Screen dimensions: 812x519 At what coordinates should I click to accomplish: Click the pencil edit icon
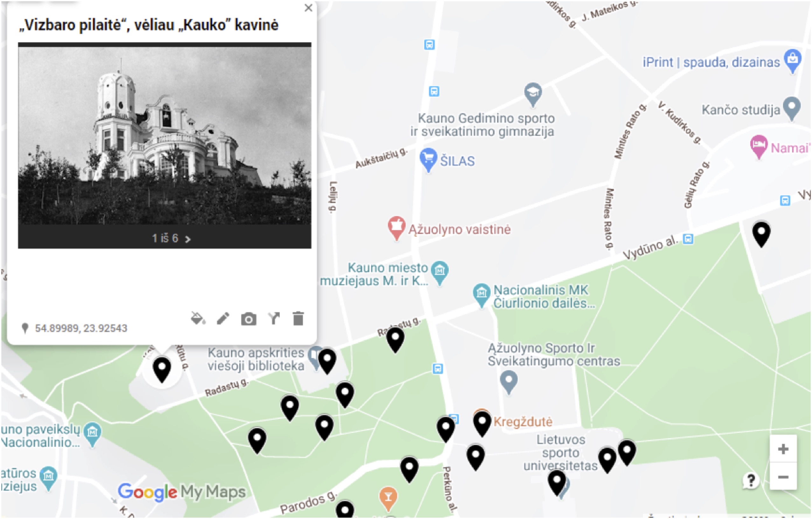pos(223,318)
